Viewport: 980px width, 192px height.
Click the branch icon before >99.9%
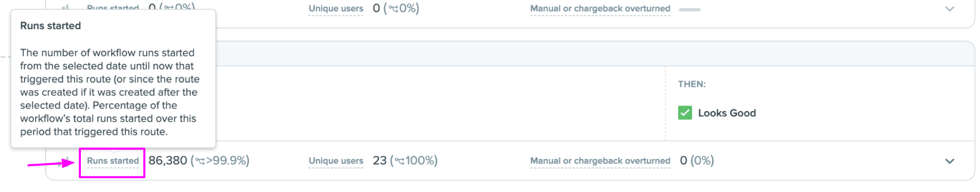pos(200,161)
